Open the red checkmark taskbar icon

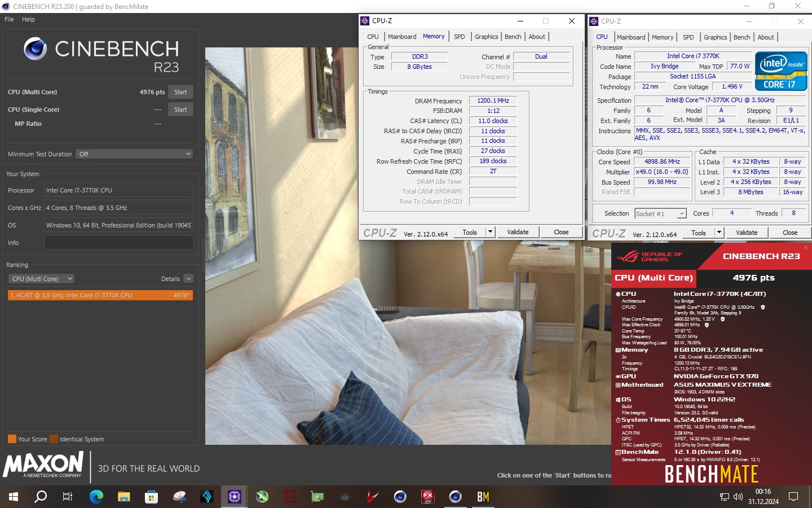pyautogui.click(x=373, y=497)
